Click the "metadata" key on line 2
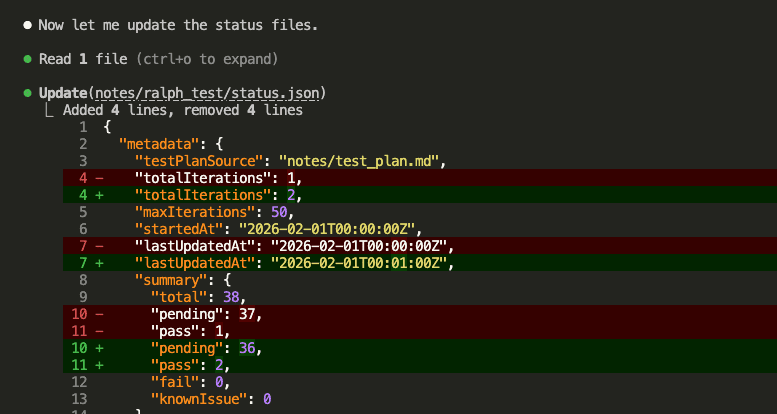 coord(159,144)
